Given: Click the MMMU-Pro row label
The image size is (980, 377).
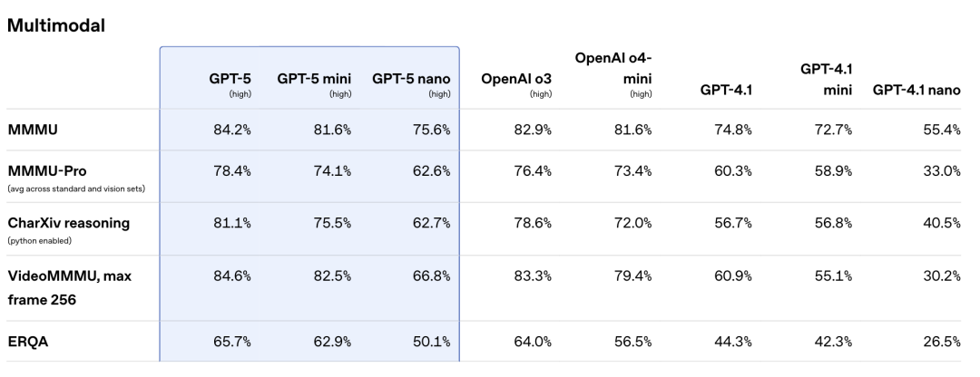Looking at the screenshot, I should 45,170.
